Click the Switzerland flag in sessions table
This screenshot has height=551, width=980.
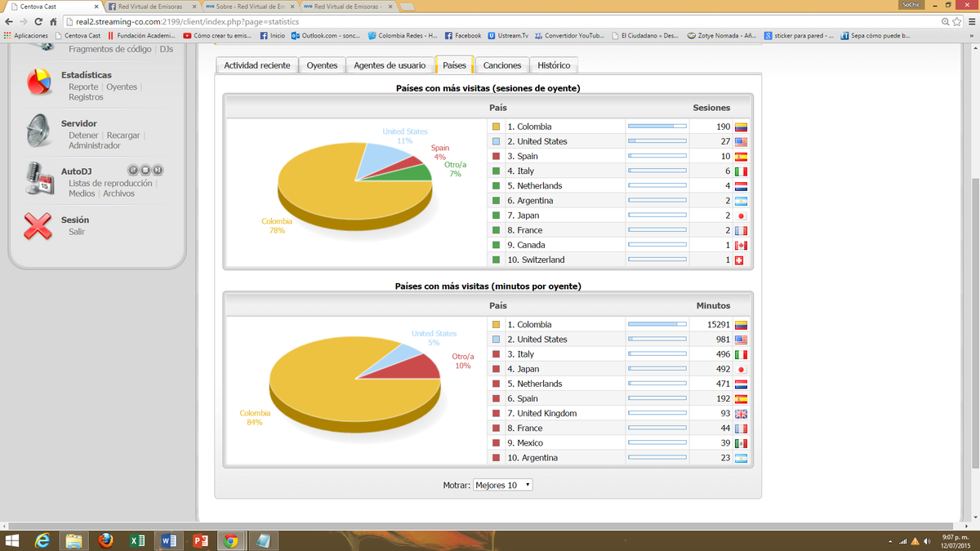pyautogui.click(x=739, y=260)
